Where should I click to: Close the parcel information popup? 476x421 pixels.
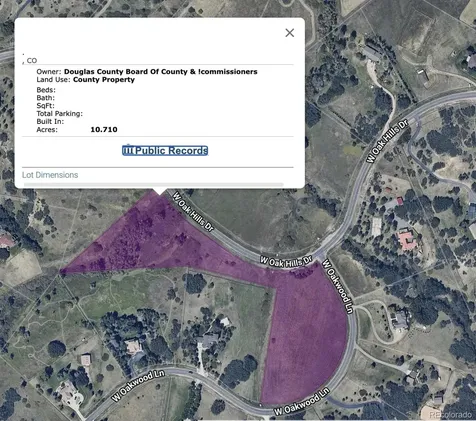coord(290,33)
